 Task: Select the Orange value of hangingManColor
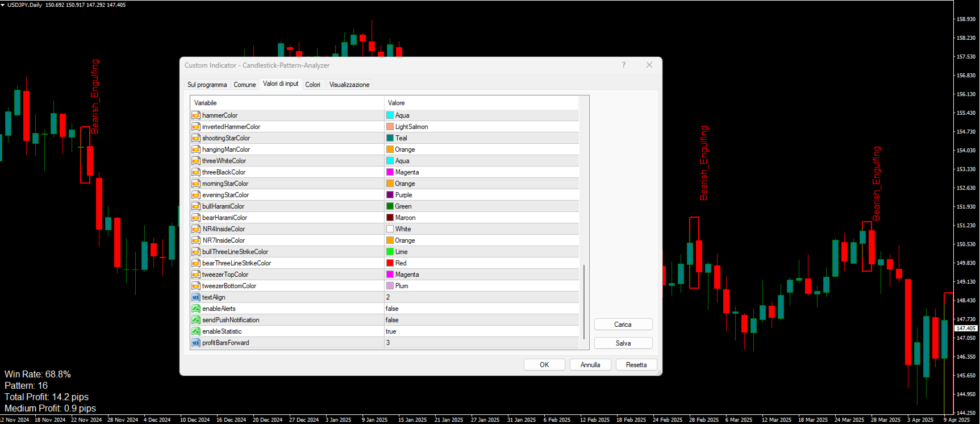pyautogui.click(x=405, y=149)
